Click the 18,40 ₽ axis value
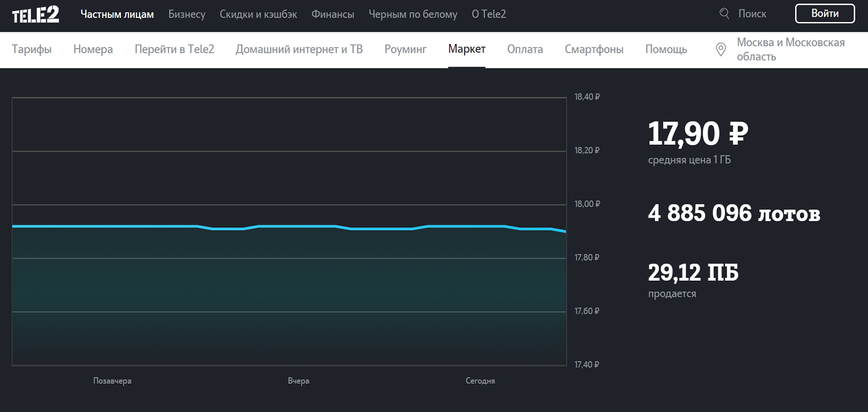Screen dimensions: 868x412 coord(587,97)
